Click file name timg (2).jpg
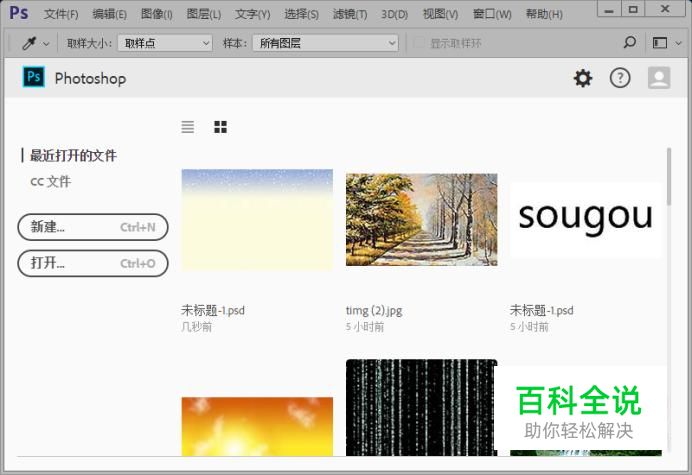Screen dimensions: 692x475 point(374,311)
